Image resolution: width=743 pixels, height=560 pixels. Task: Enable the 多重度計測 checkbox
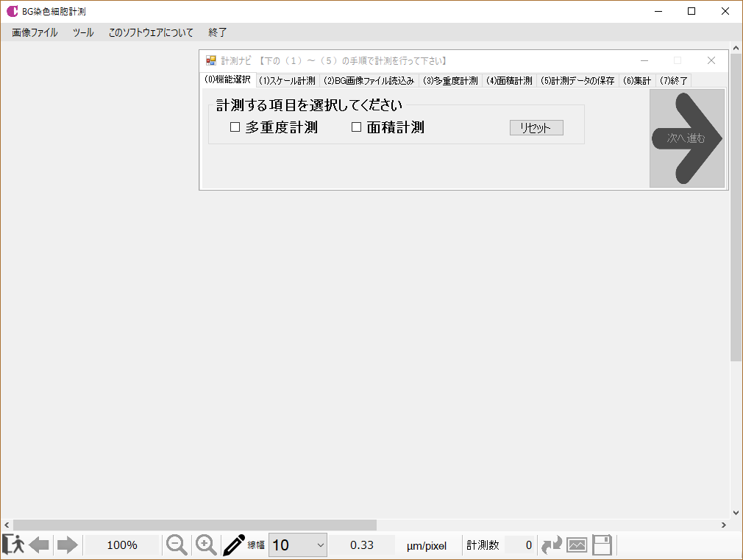click(235, 127)
